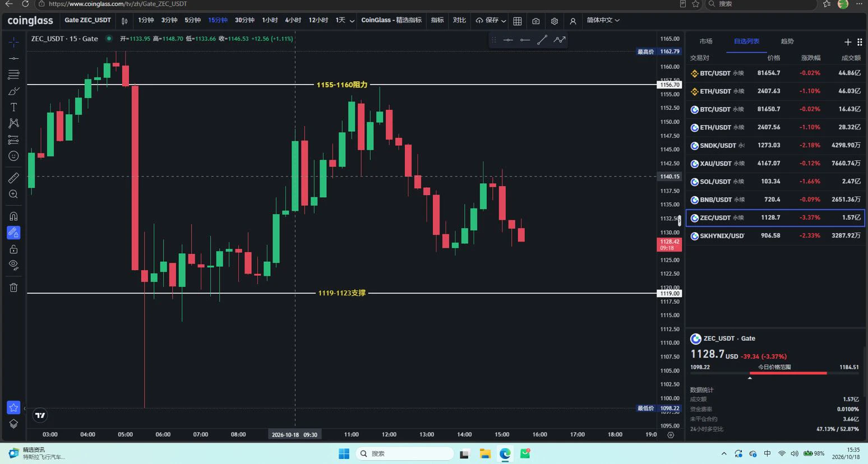The image size is (868, 464).
Task: Select the horizontal line favorite tool
Action: (508, 40)
